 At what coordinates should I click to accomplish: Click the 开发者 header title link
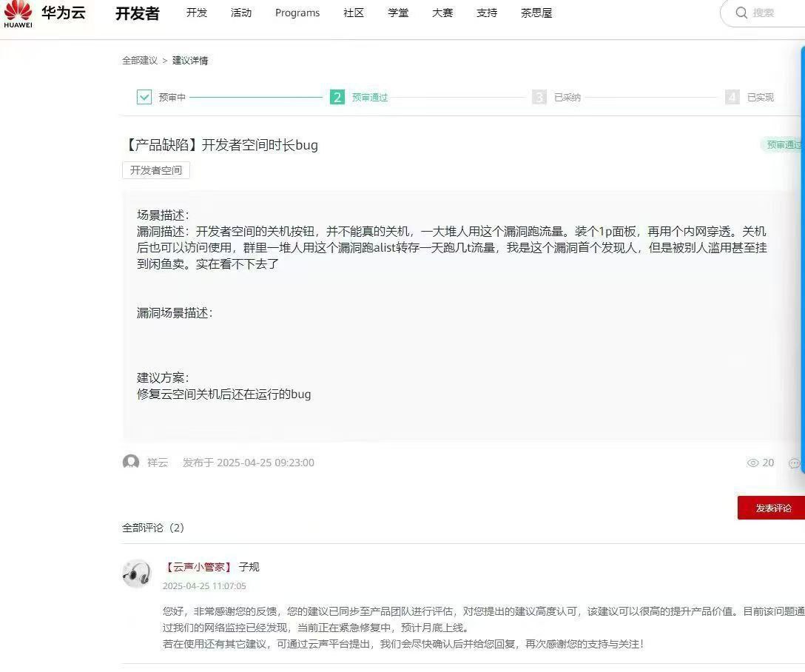137,13
